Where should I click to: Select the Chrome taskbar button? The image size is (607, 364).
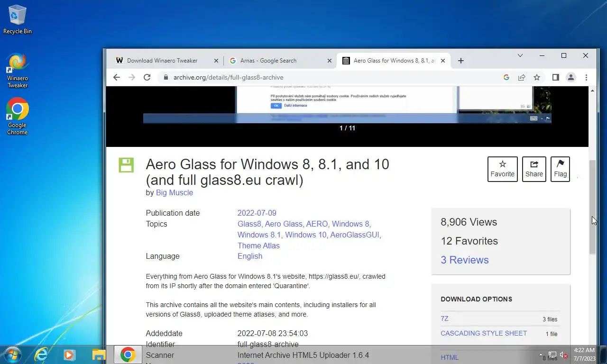128,355
